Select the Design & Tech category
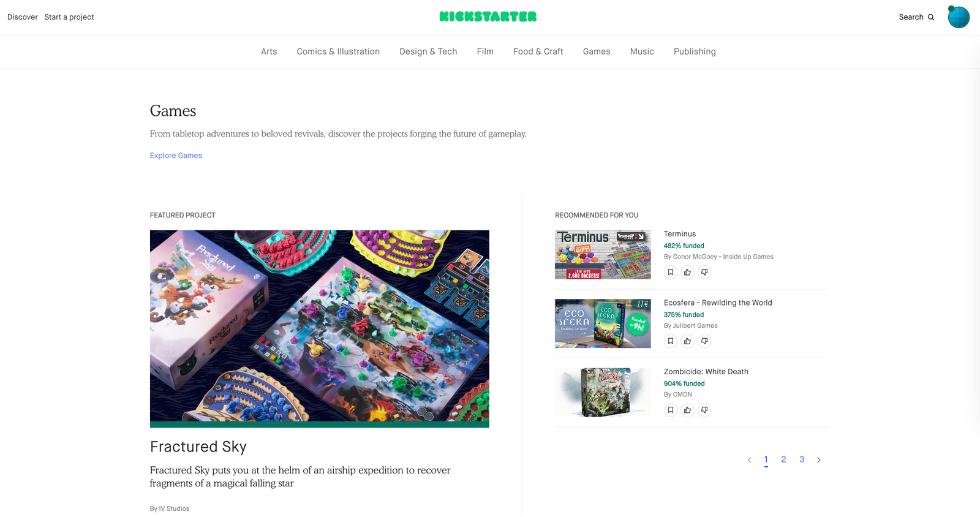The image size is (980, 517). pos(428,51)
